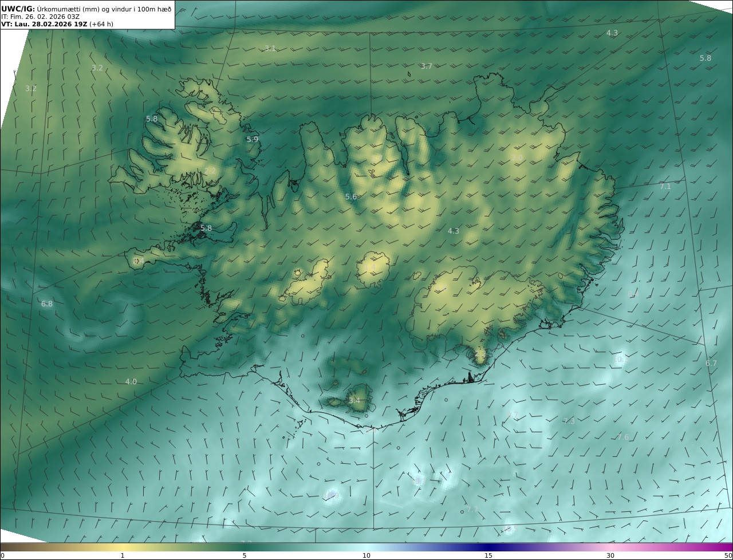Image resolution: width=733 pixels, height=560 pixels.
Task: Click the 10 tick label on the colorbar
Action: tap(366, 555)
